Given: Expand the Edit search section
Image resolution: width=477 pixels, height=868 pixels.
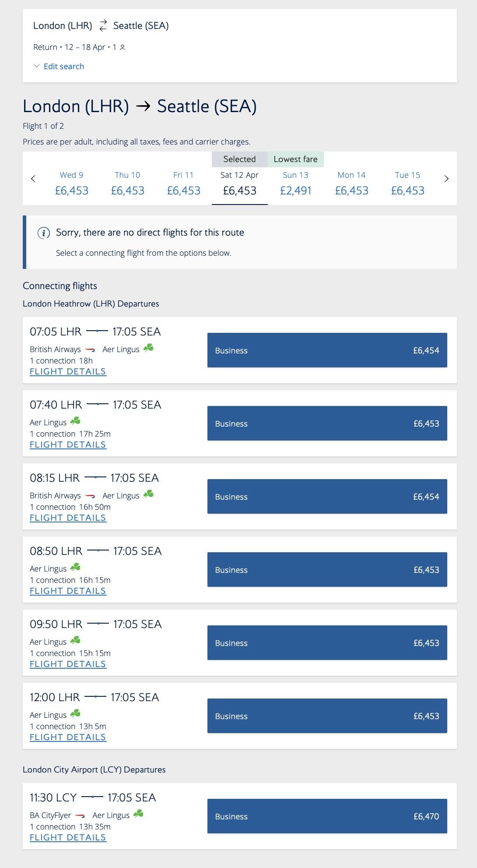Looking at the screenshot, I should [x=59, y=67].
